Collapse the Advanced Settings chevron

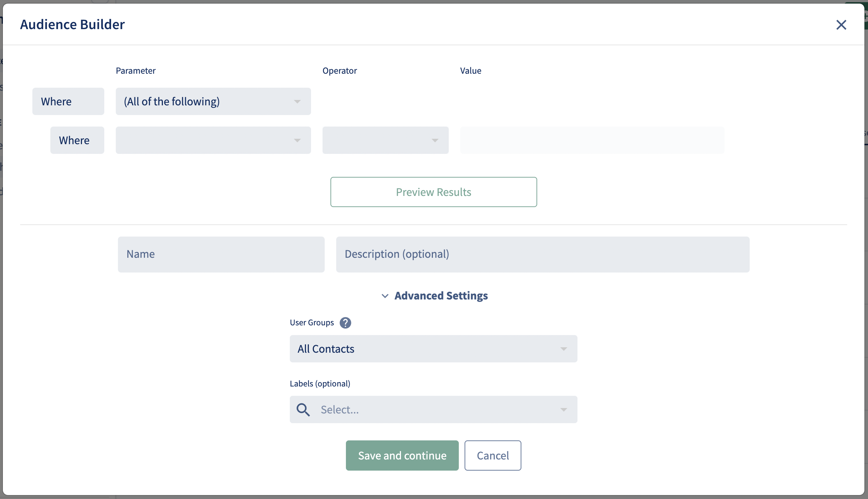pyautogui.click(x=385, y=296)
